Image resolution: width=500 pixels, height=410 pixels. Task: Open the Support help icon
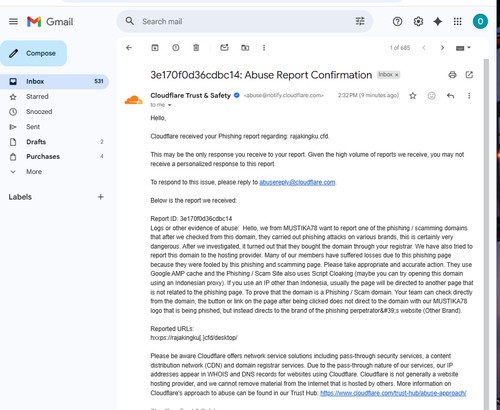(397, 22)
